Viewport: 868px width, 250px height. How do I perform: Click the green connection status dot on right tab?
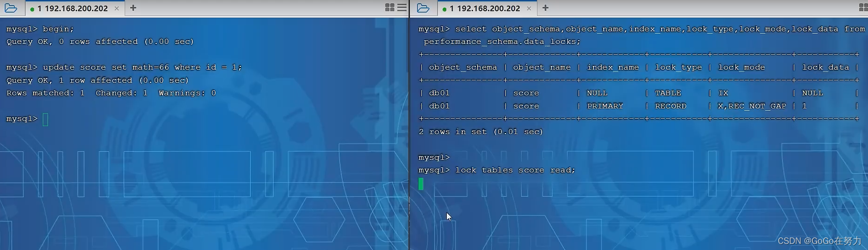445,9
